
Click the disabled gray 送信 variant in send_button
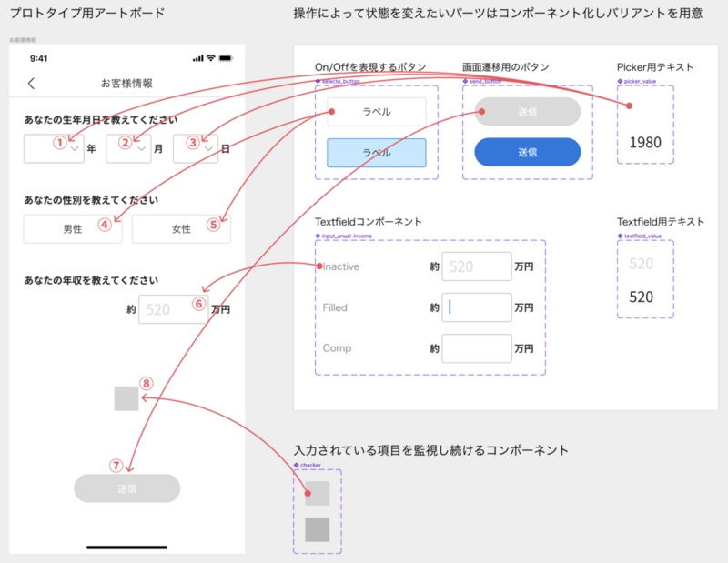(x=528, y=111)
